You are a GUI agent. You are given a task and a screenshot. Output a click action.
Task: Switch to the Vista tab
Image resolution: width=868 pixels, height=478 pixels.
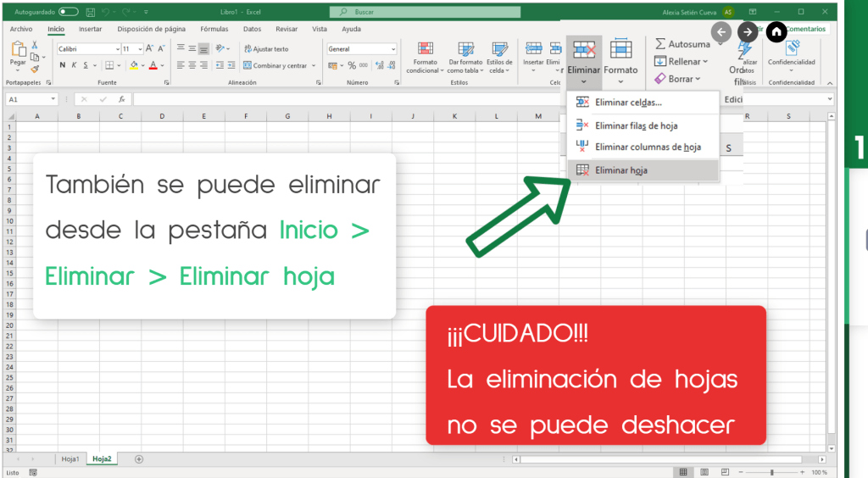pyautogui.click(x=320, y=29)
